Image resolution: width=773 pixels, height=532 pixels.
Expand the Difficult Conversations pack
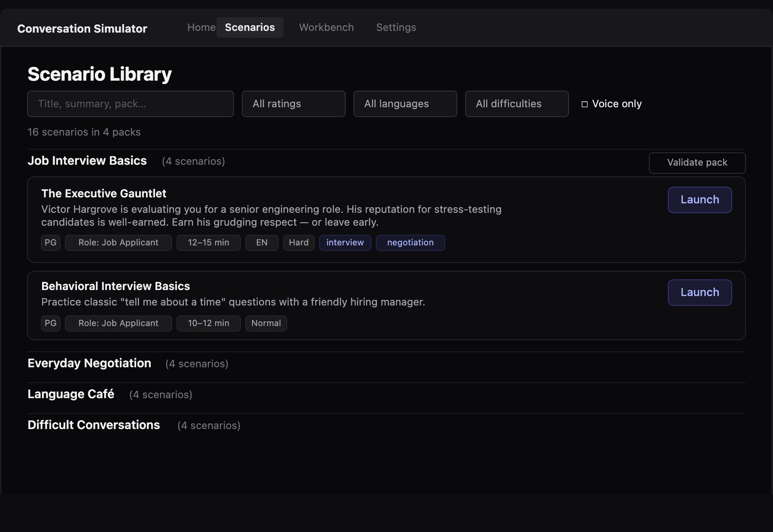pyautogui.click(x=94, y=425)
